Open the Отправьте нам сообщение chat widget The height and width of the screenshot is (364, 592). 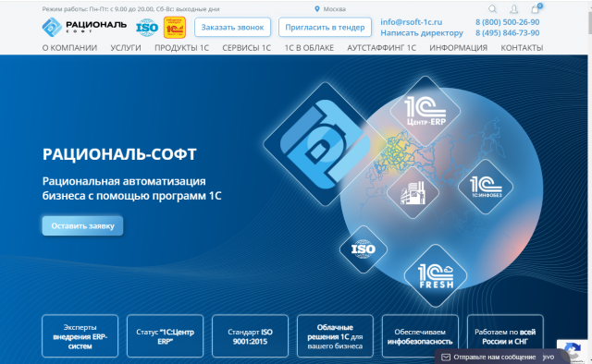point(495,357)
